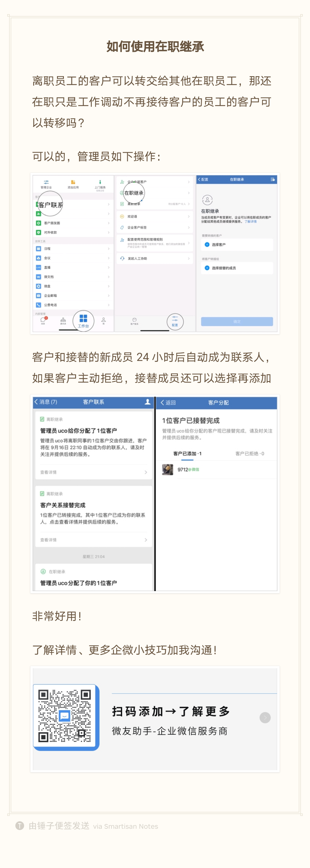Switch to the 客户已添加·1 tab
Screen dimensions: 310x868
click(x=187, y=454)
